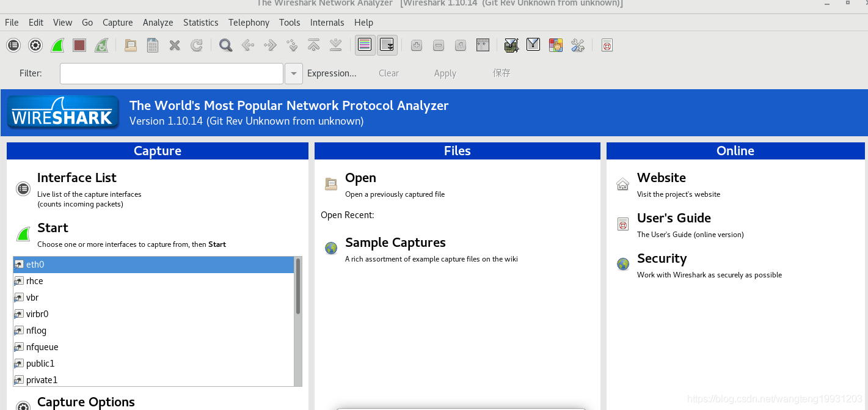
Task: Toggle packet list colorization icon
Action: tap(365, 45)
